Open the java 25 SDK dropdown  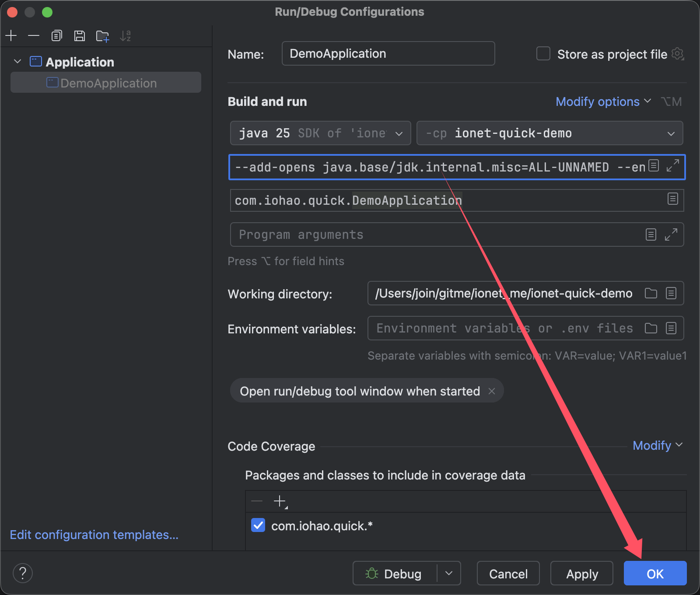click(320, 133)
